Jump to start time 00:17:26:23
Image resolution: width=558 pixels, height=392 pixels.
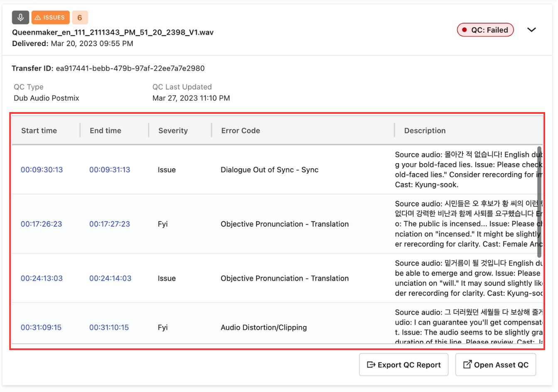41,224
